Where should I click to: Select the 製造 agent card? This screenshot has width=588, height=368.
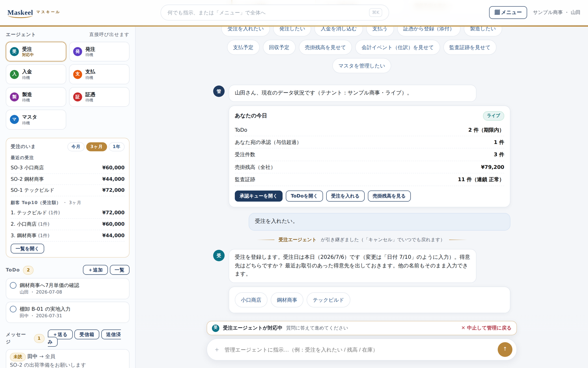(x=36, y=97)
